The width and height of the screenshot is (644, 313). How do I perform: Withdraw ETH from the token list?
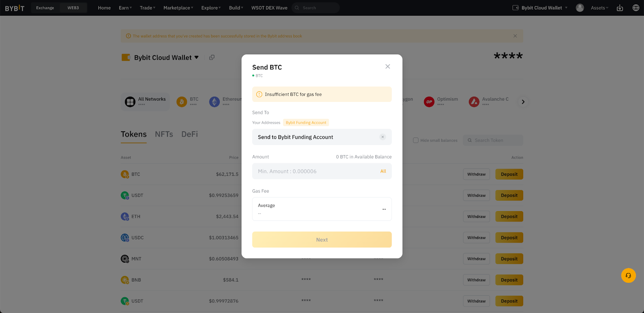click(x=477, y=217)
